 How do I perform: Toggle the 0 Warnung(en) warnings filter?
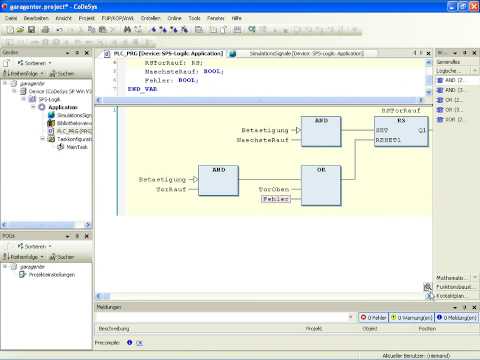click(412, 318)
